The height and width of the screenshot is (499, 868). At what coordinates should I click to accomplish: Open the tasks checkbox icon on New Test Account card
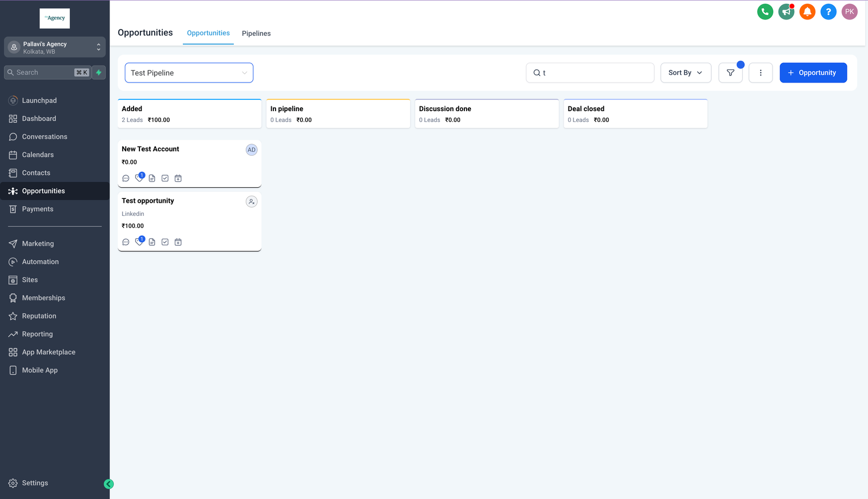(x=165, y=178)
